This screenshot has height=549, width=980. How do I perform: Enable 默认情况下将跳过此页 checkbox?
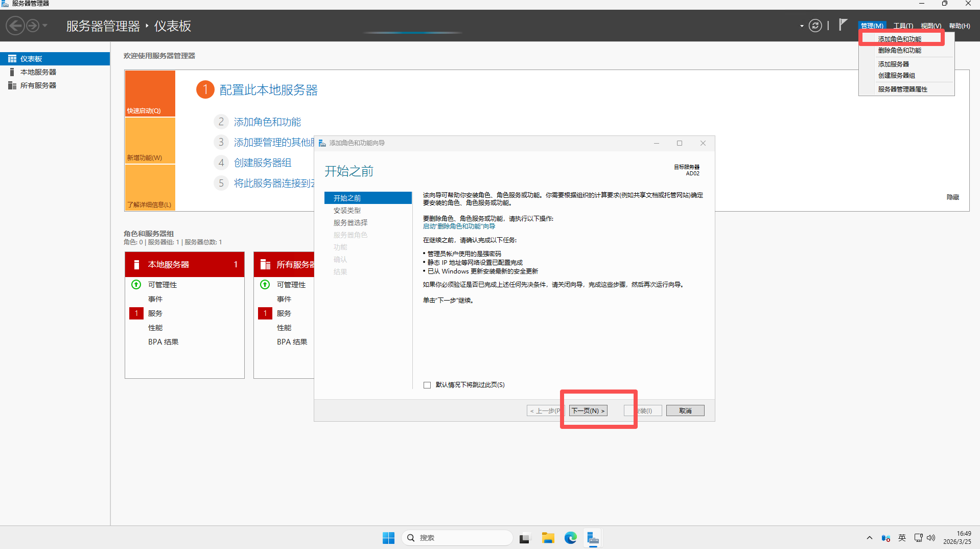pyautogui.click(x=427, y=385)
